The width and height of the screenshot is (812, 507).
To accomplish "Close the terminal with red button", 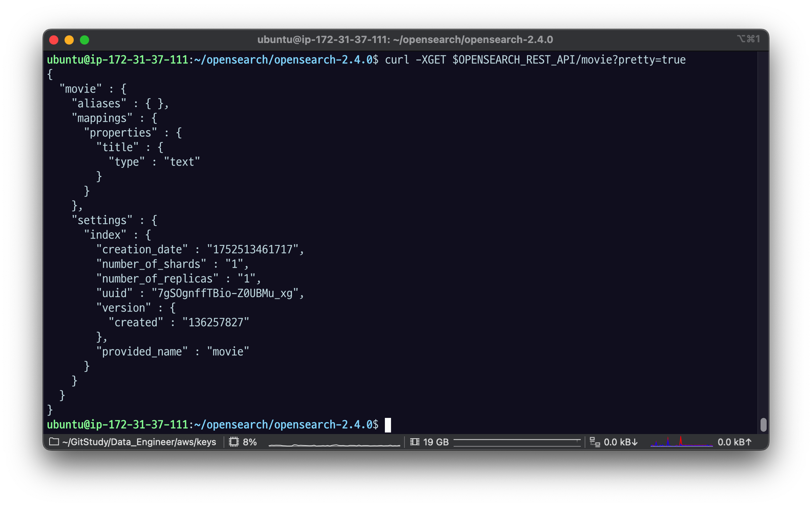I will 54,40.
